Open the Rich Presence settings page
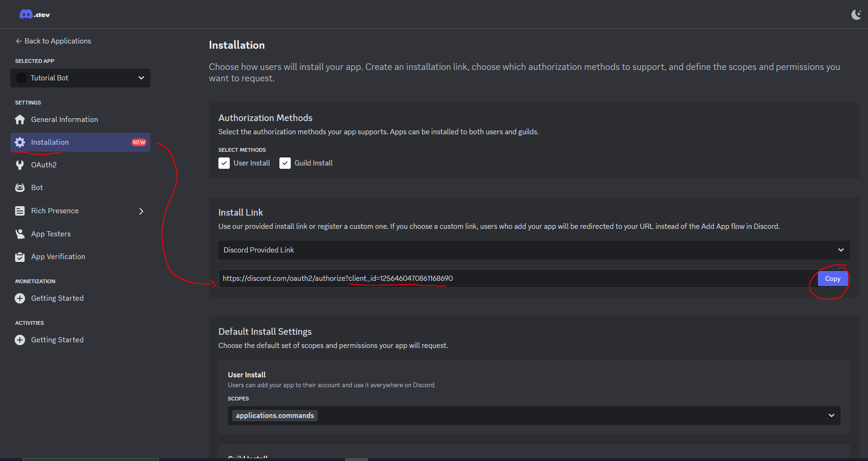 coord(55,211)
